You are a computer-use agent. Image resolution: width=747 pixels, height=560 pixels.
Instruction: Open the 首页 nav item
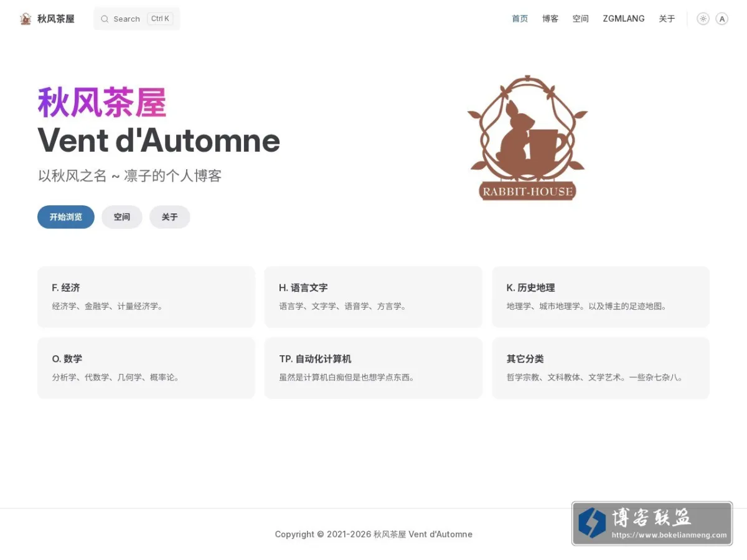pos(520,19)
